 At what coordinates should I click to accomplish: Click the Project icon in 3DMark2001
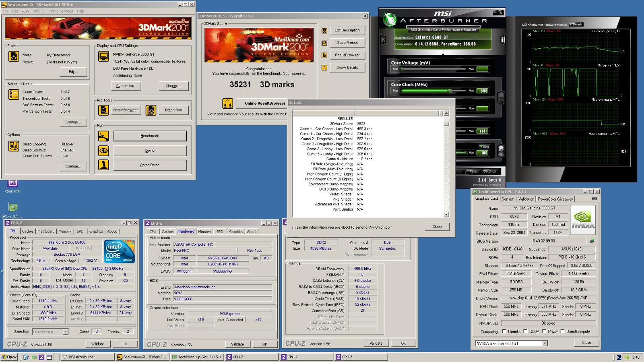(x=14, y=56)
